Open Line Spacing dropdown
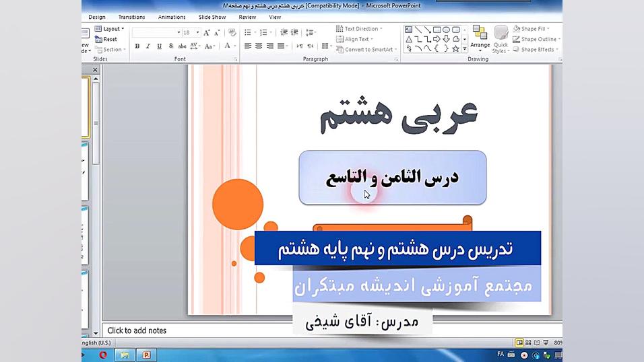644x362 pixels. [x=311, y=32]
